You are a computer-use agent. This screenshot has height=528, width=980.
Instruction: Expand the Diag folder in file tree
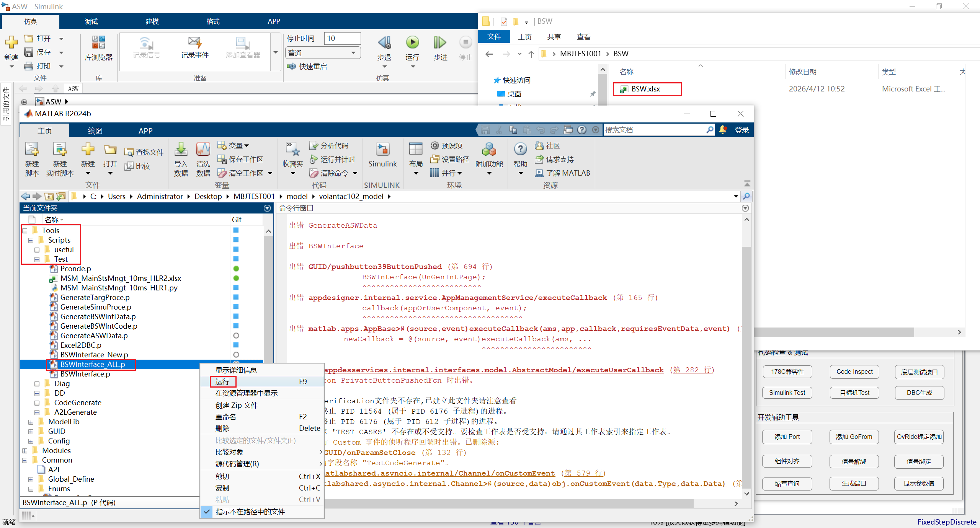[x=37, y=384]
